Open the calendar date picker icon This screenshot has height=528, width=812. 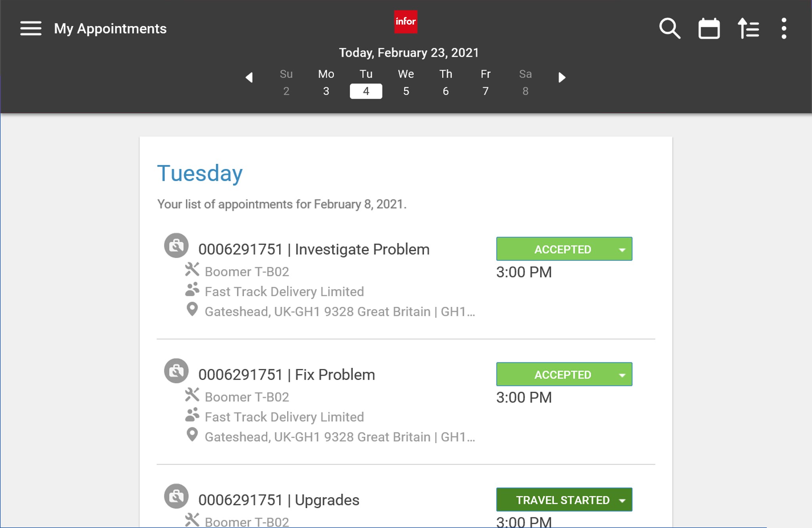click(709, 29)
